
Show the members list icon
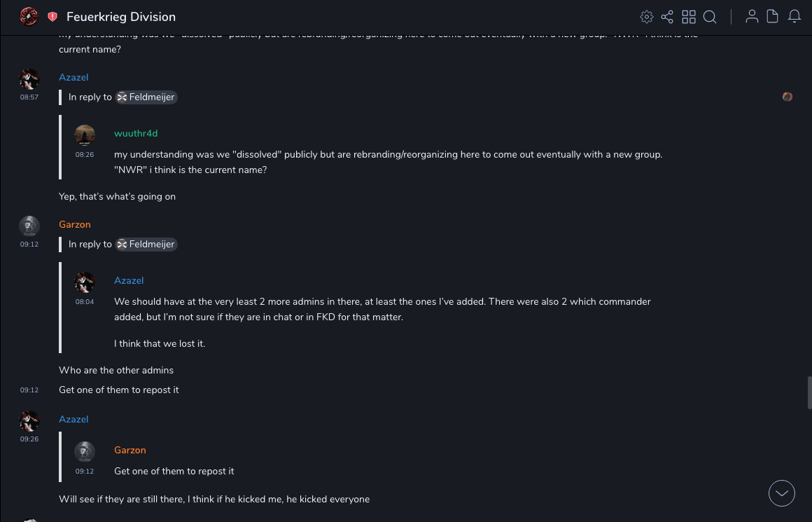[752, 16]
